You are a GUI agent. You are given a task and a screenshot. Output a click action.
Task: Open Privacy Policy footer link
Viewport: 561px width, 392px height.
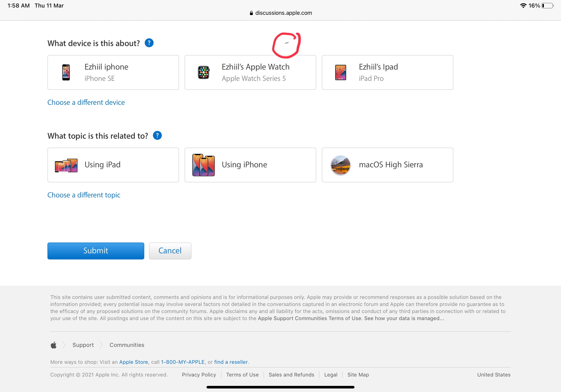coord(199,375)
